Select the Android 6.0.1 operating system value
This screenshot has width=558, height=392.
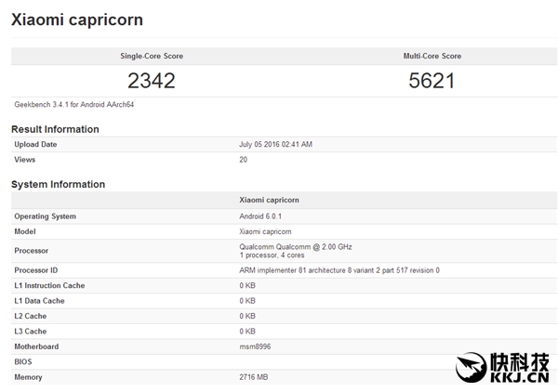[263, 216]
